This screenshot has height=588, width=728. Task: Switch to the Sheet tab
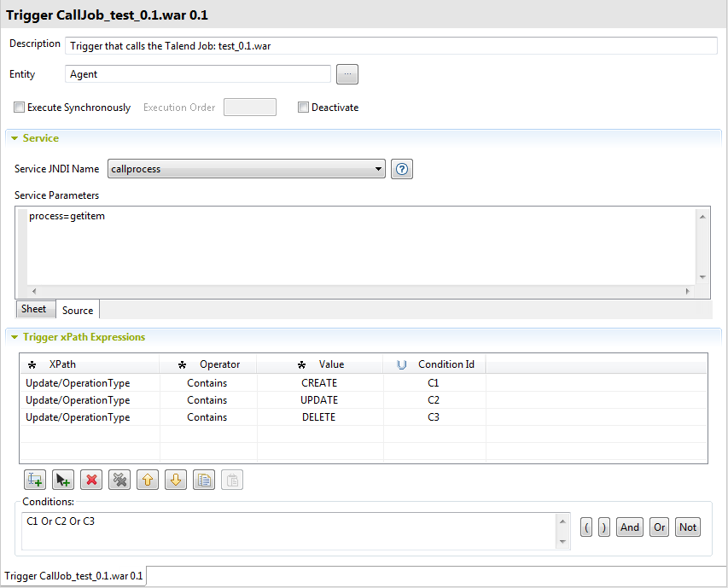[34, 309]
